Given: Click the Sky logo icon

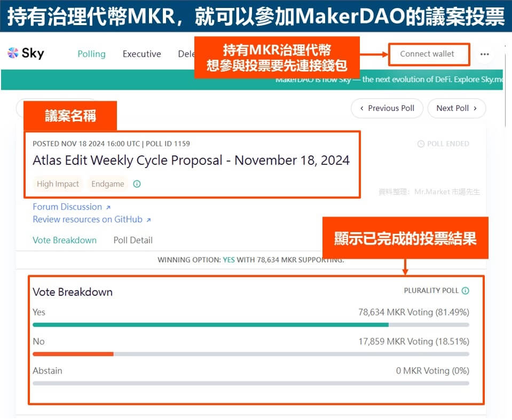Looking at the screenshot, I should point(13,53).
